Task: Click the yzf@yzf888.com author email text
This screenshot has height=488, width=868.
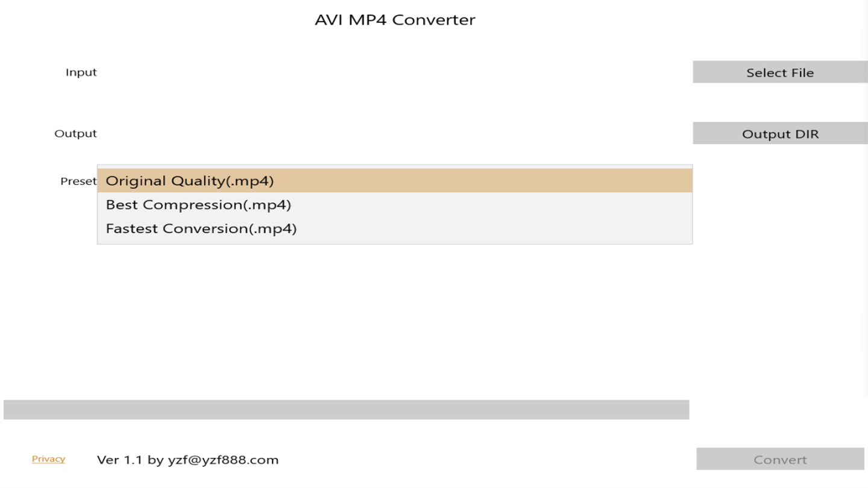Action: 223,460
